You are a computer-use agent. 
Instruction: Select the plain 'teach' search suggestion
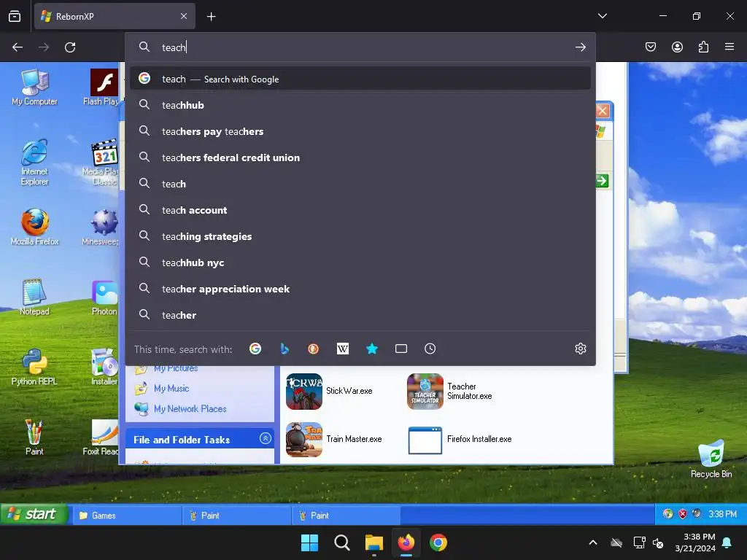tap(360, 184)
